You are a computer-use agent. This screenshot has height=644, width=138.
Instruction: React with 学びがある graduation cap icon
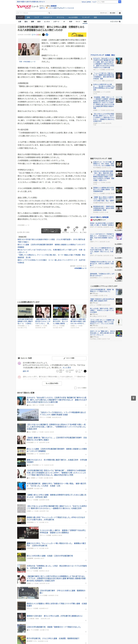pos(66,230)
